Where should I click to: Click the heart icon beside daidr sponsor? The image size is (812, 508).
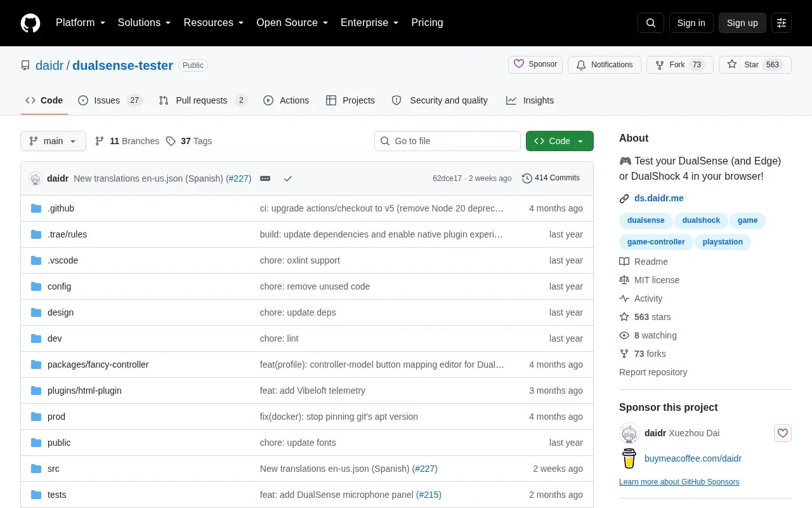(x=783, y=433)
